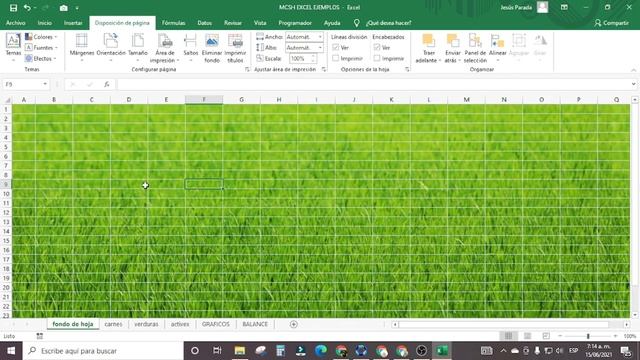Switch to the Vista ribbon tab
Viewport: 640px width, 360px height.
(260, 23)
